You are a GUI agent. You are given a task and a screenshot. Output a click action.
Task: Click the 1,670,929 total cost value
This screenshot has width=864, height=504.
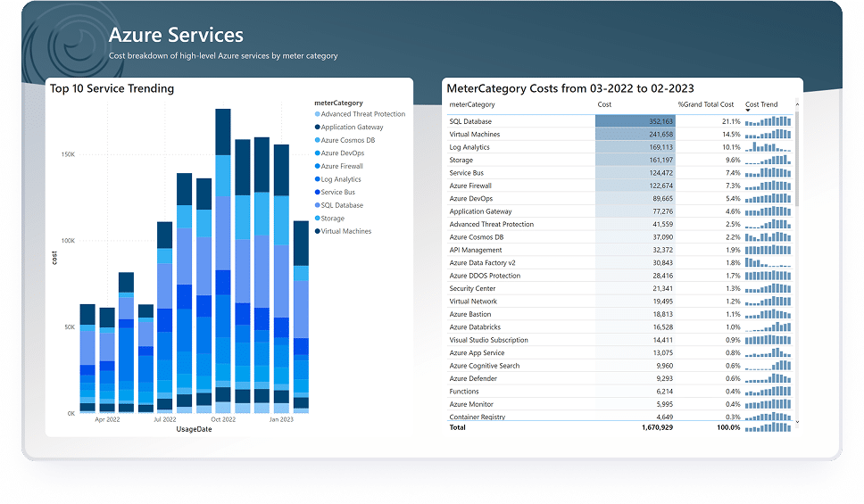click(657, 427)
